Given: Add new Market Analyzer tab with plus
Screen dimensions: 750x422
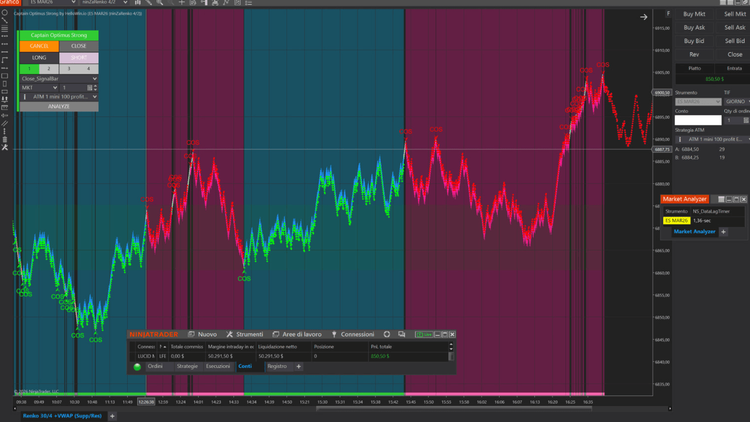Looking at the screenshot, I should 724,231.
